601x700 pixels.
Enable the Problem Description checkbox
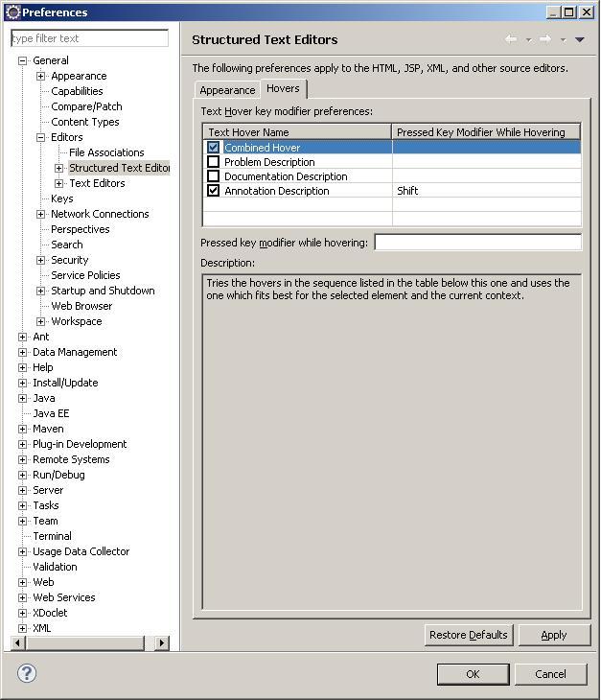[x=214, y=162]
